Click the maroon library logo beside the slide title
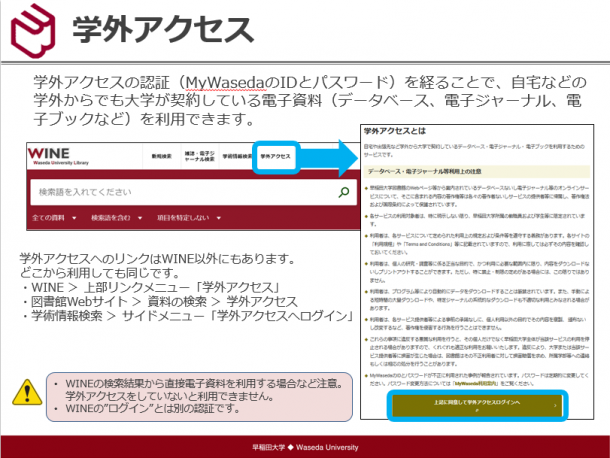 [x=33, y=31]
